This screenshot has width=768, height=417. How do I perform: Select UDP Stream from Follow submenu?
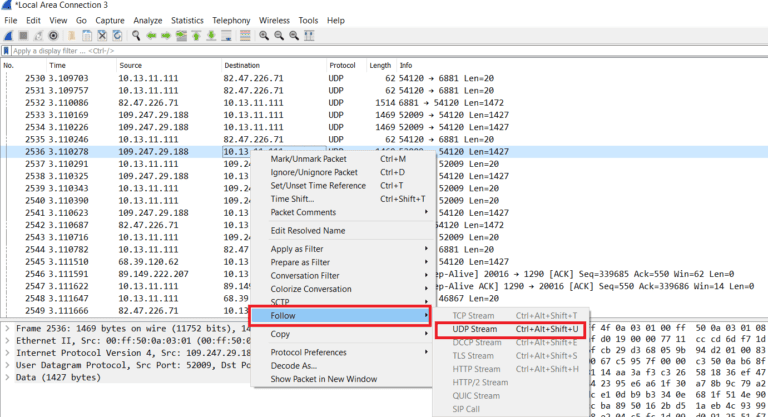click(x=475, y=329)
